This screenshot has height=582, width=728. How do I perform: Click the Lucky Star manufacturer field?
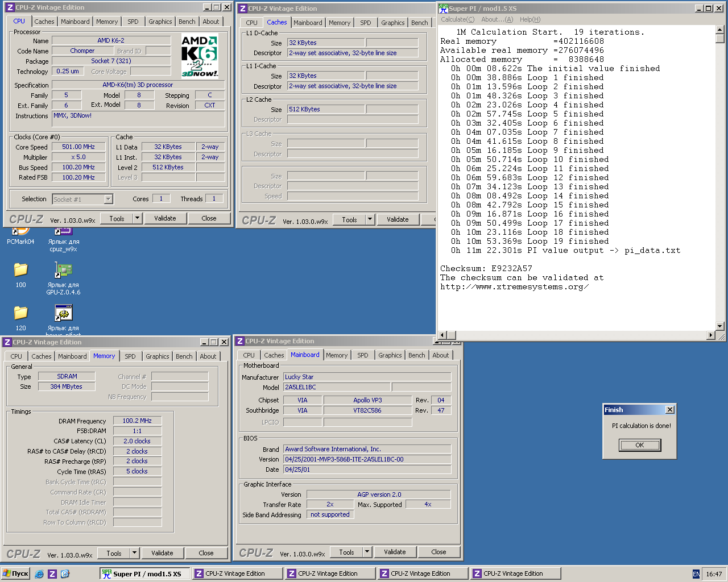tap(367, 377)
